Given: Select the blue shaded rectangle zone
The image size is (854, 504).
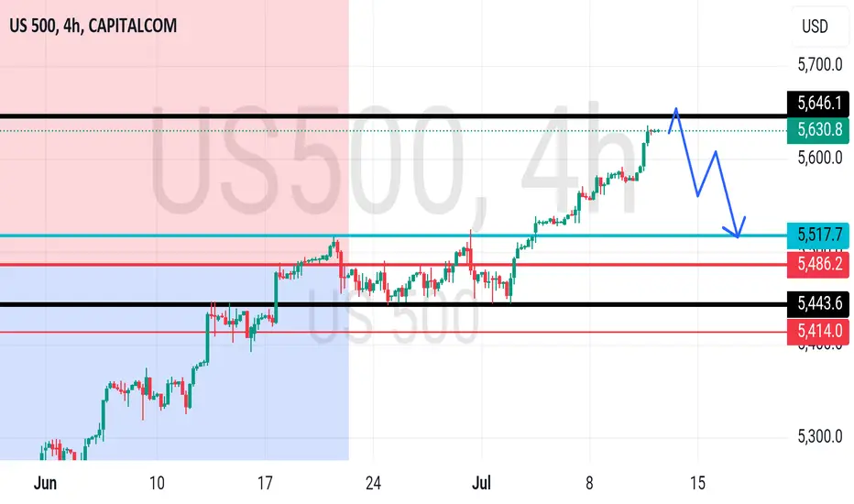Looking at the screenshot, I should 174,362.
